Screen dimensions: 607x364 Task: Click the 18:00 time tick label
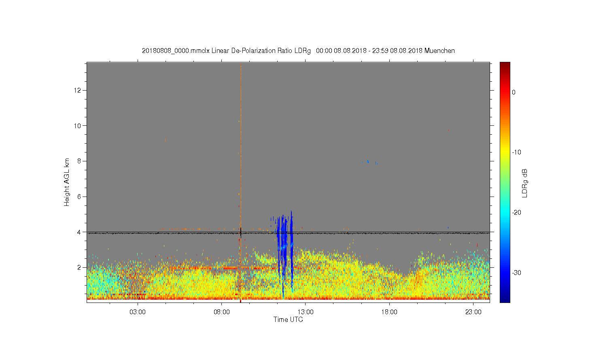coord(390,312)
